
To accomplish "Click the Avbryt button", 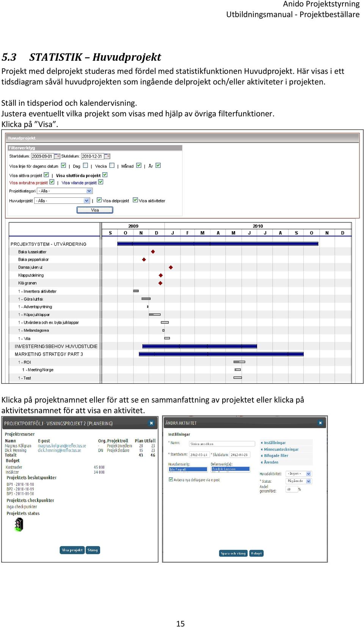I will [256, 553].
